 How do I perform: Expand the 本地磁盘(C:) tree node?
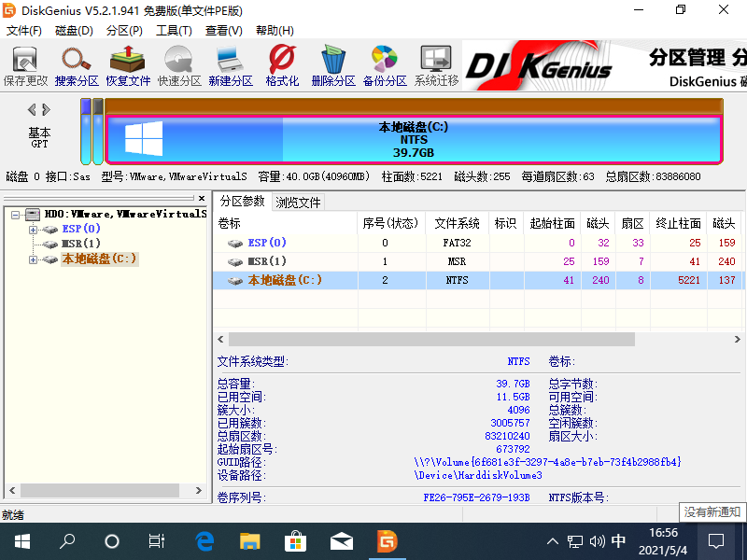tap(34, 259)
